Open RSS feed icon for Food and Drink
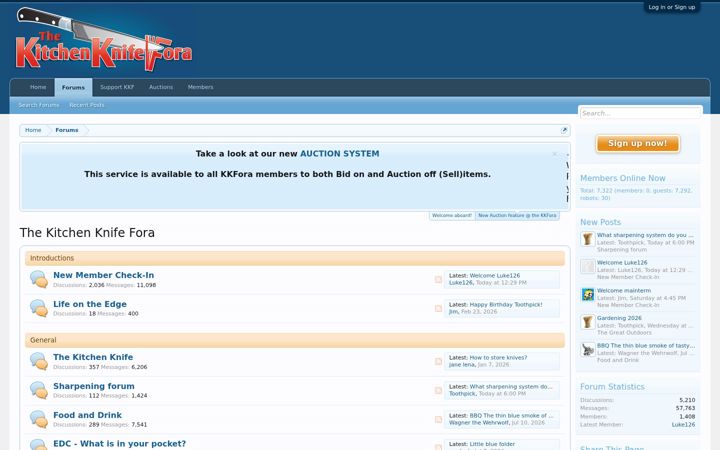Image resolution: width=720 pixels, height=450 pixels. tap(438, 419)
